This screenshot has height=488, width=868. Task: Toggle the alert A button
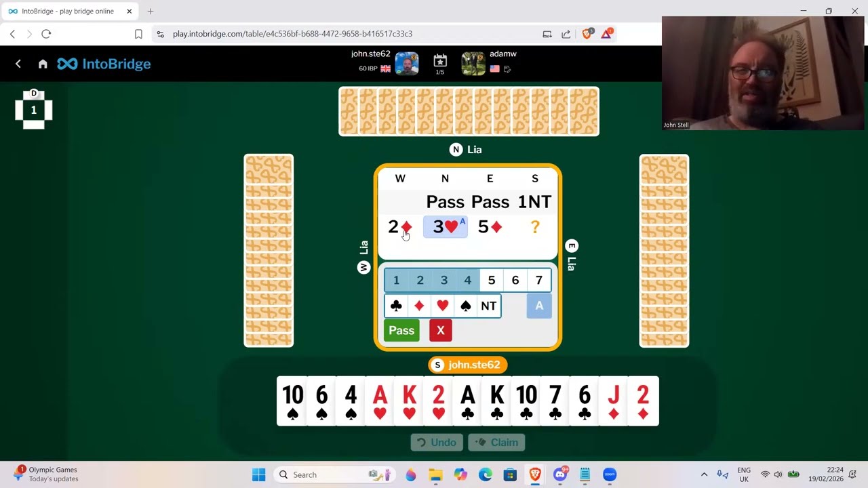click(x=539, y=306)
